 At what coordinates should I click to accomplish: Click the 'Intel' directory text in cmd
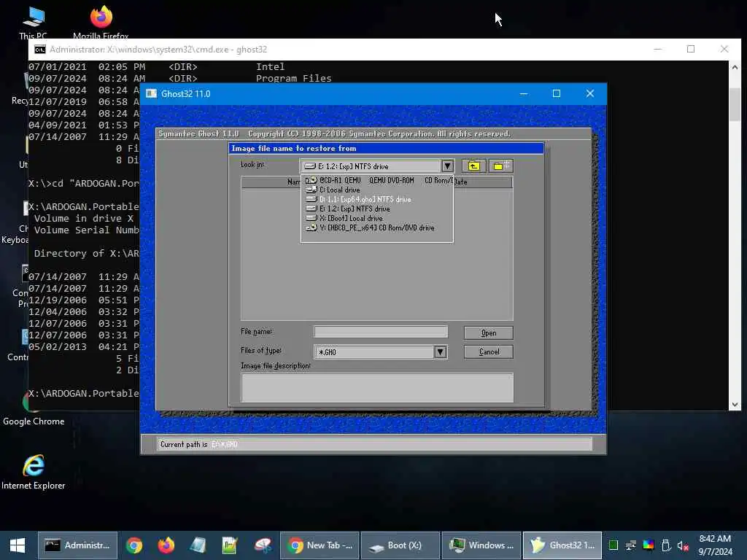click(x=270, y=66)
